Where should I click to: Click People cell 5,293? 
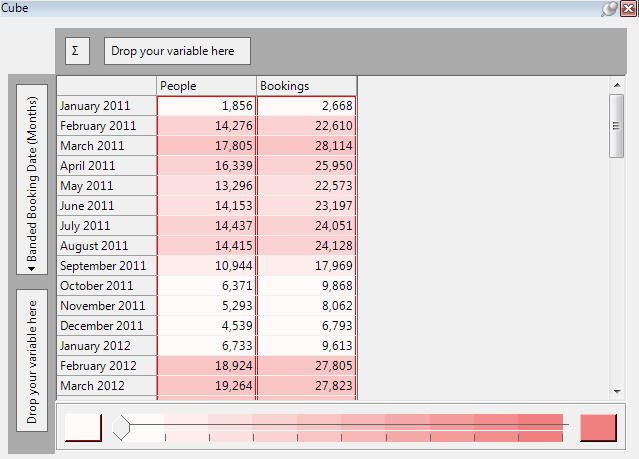(x=206, y=306)
